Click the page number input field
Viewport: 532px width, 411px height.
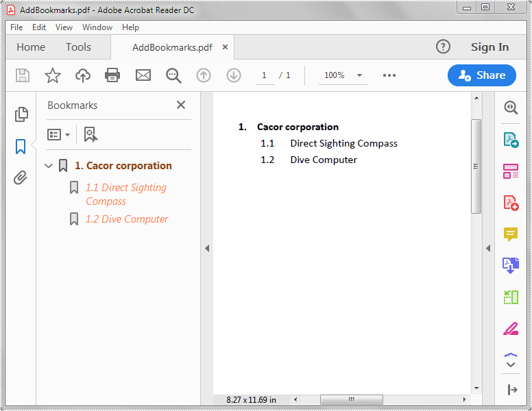coord(265,75)
